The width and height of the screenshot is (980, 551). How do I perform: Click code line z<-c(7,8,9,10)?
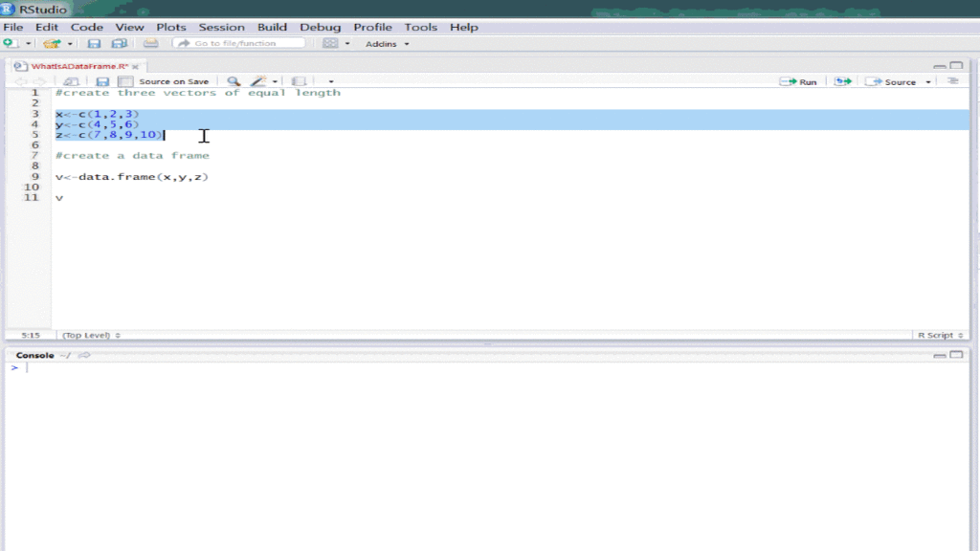coord(109,135)
